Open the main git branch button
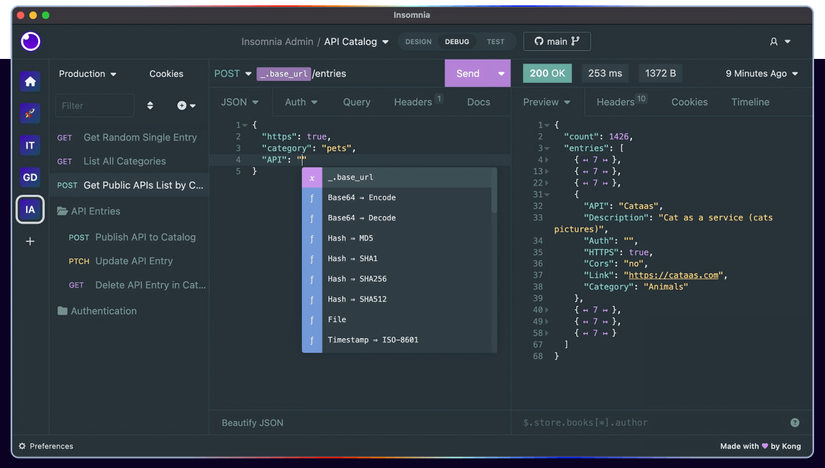 pos(557,42)
